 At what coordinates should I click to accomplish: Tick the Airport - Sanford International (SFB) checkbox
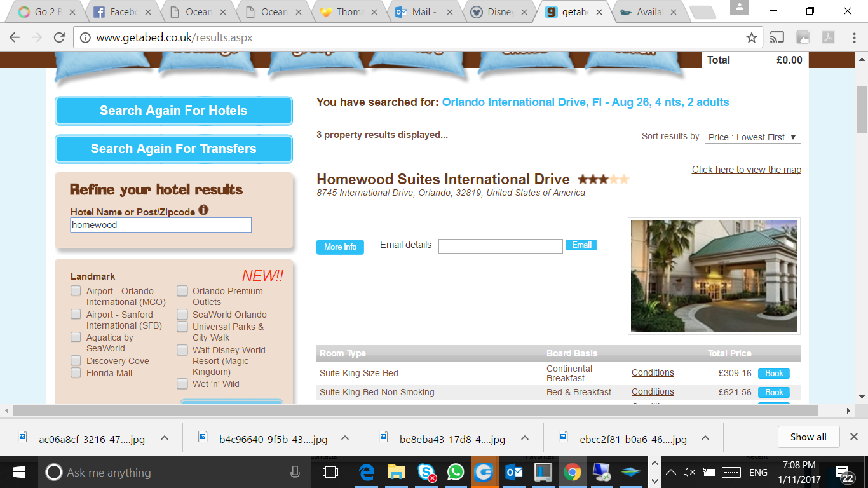point(76,314)
